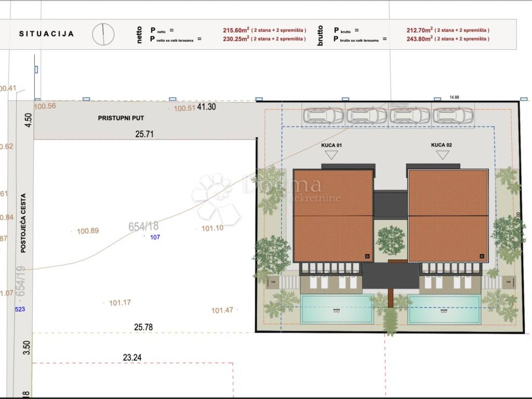This screenshot has width=532, height=399.
Task: Click the north arrow compass symbol
Action: (103, 34)
